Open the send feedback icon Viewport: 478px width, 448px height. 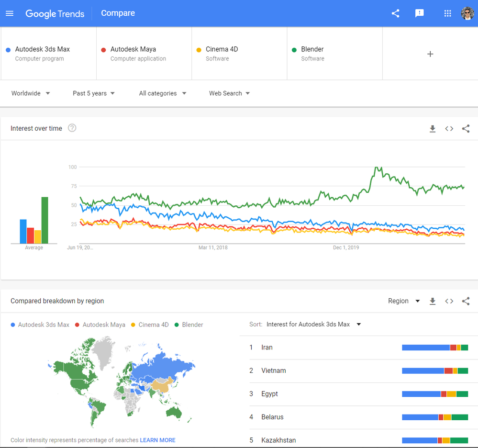point(420,13)
